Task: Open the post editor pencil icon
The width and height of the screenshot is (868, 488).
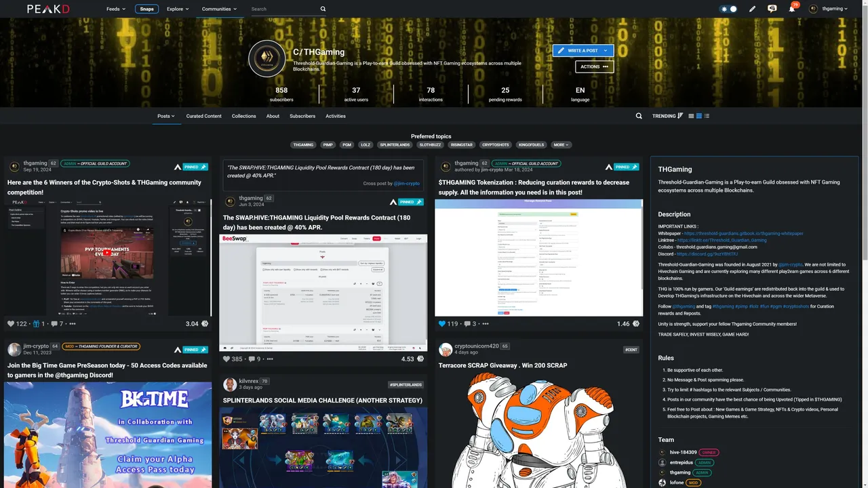Action: point(752,9)
